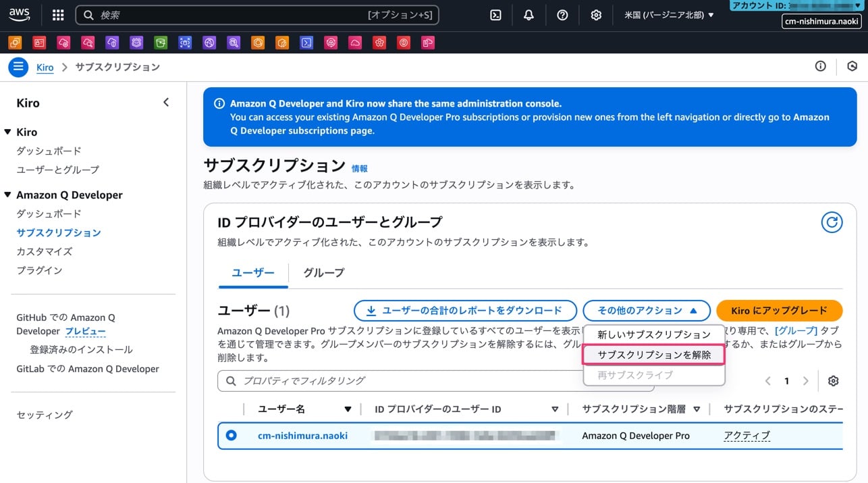Open table preferences gear above the user list
Screen dimensions: 868x483
[833, 380]
